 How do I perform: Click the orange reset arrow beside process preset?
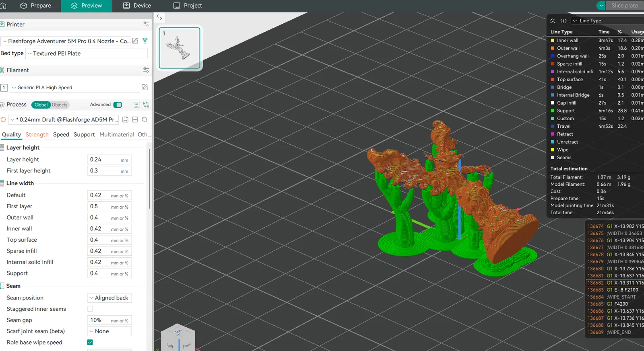click(x=3, y=119)
